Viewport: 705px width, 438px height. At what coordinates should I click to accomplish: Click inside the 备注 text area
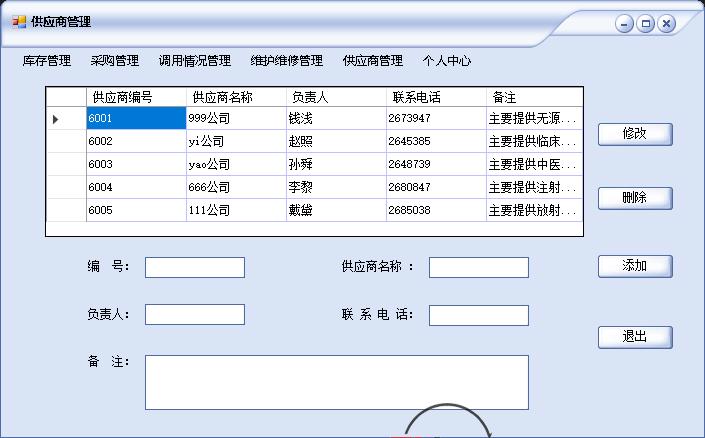pyautogui.click(x=337, y=382)
